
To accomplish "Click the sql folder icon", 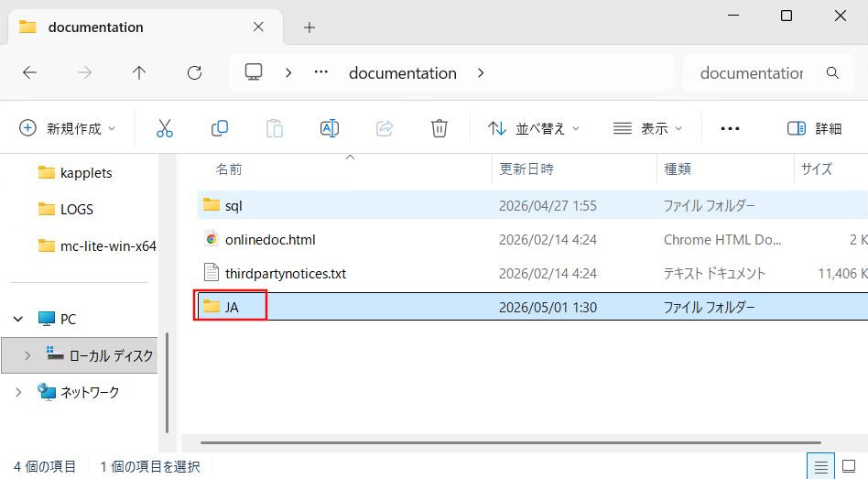I will (212, 205).
